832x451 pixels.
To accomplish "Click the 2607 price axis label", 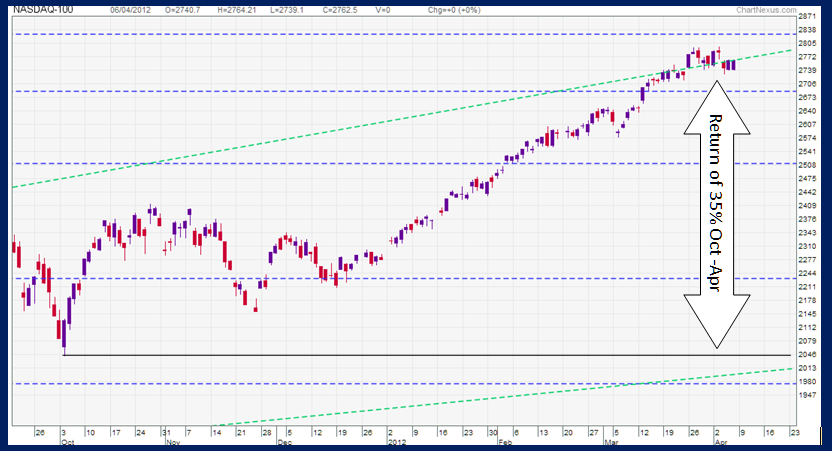I will pos(807,125).
